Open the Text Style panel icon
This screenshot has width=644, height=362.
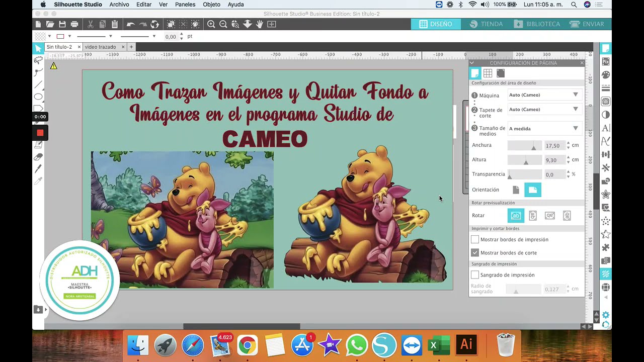tap(606, 128)
